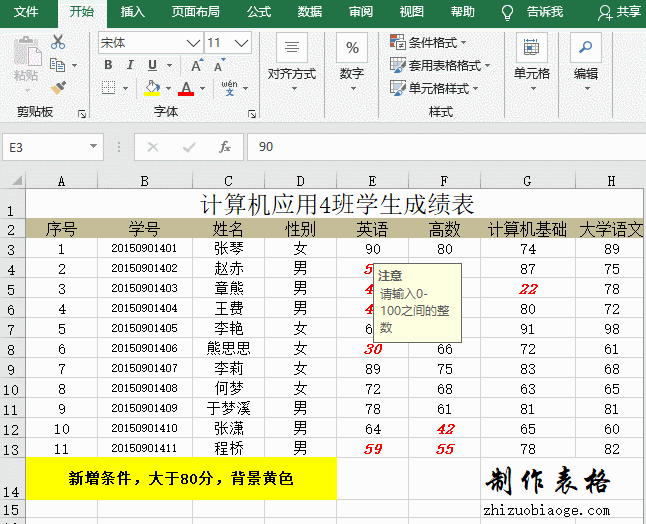
Task: Click the Paste clipboard icon
Action: pos(26,52)
